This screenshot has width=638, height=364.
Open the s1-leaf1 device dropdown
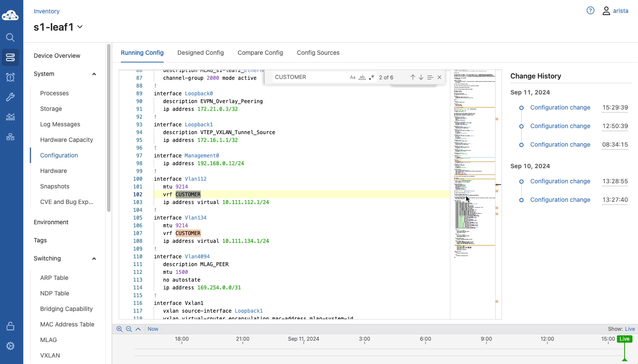click(x=80, y=27)
